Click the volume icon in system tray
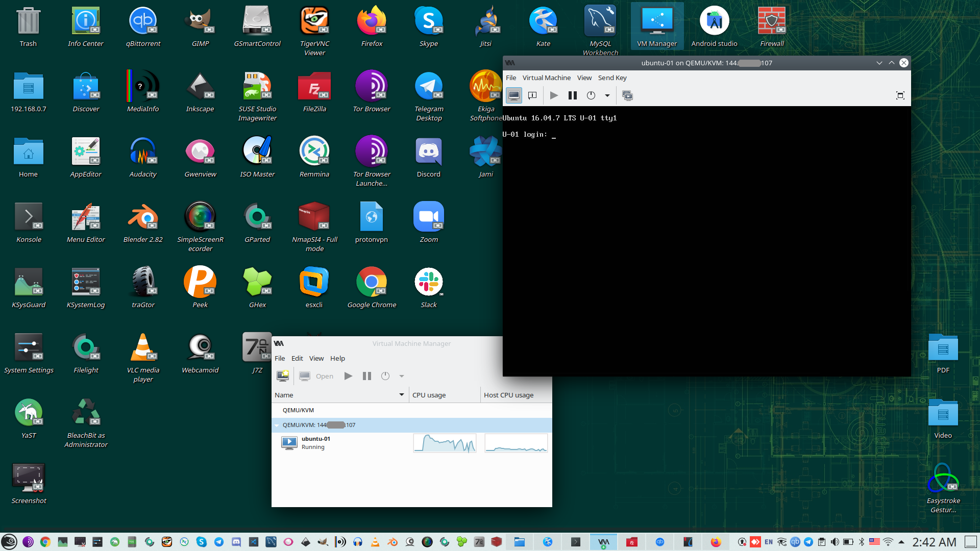 pyautogui.click(x=835, y=542)
